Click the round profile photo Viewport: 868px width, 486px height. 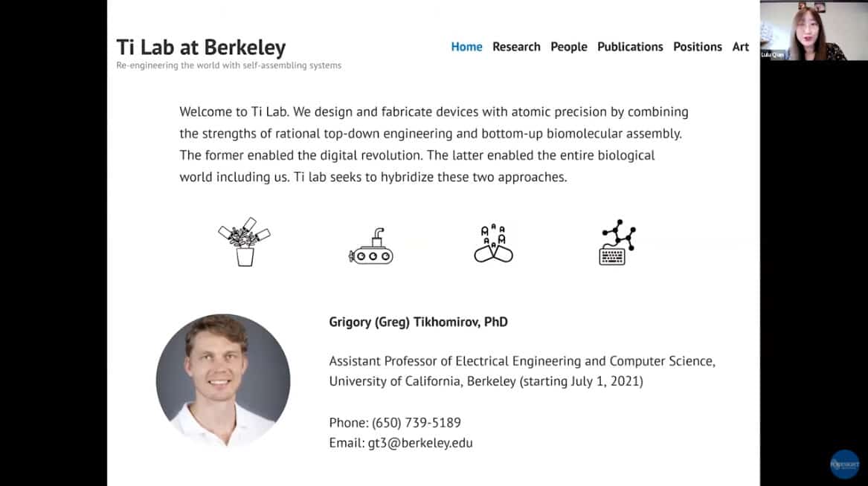223,380
